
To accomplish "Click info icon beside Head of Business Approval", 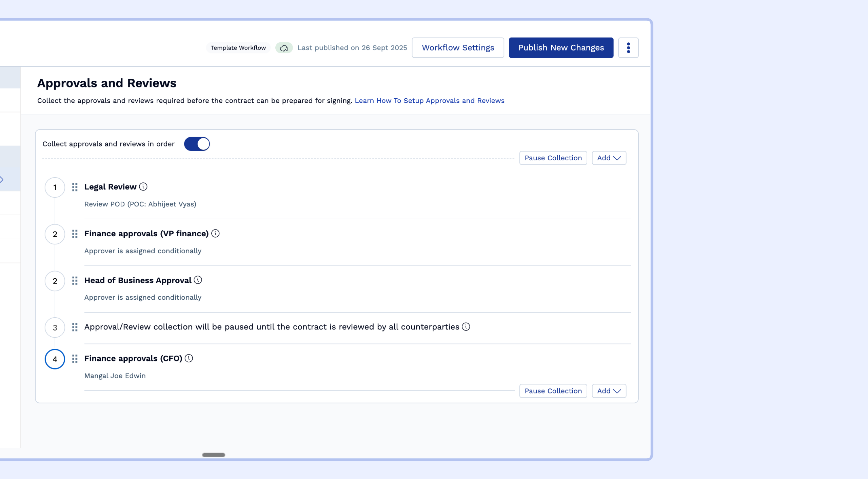I will point(198,280).
